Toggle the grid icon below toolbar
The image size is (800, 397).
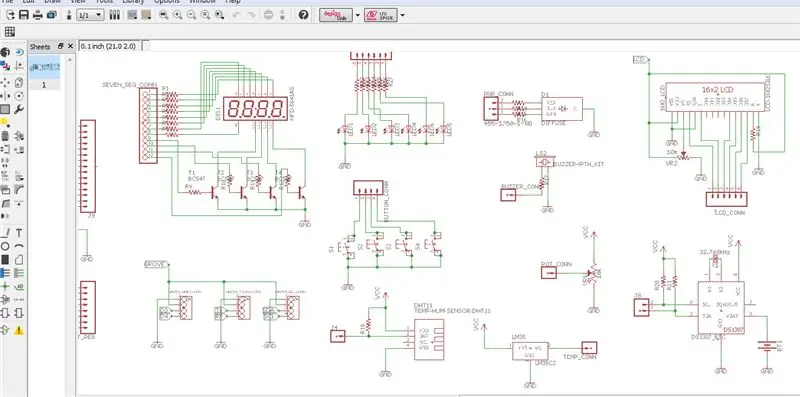[10, 32]
